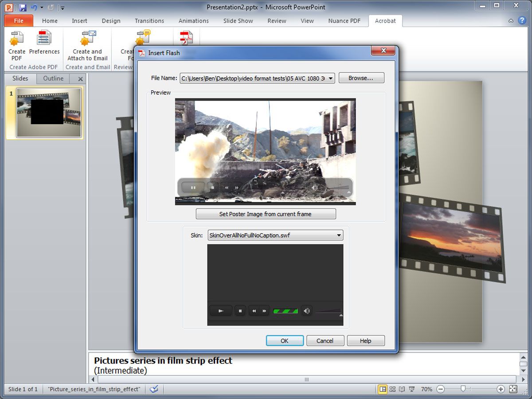
Task: Stop the preview video
Action: pyautogui.click(x=212, y=188)
